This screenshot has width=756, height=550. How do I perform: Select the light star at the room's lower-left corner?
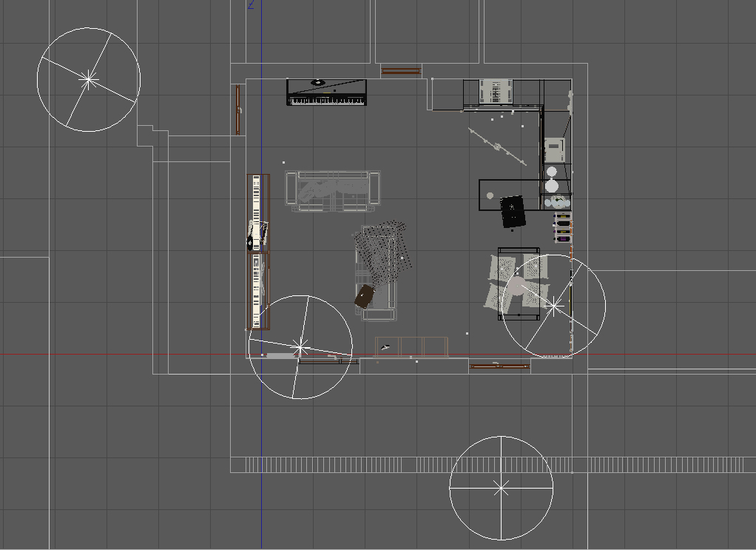coord(300,347)
